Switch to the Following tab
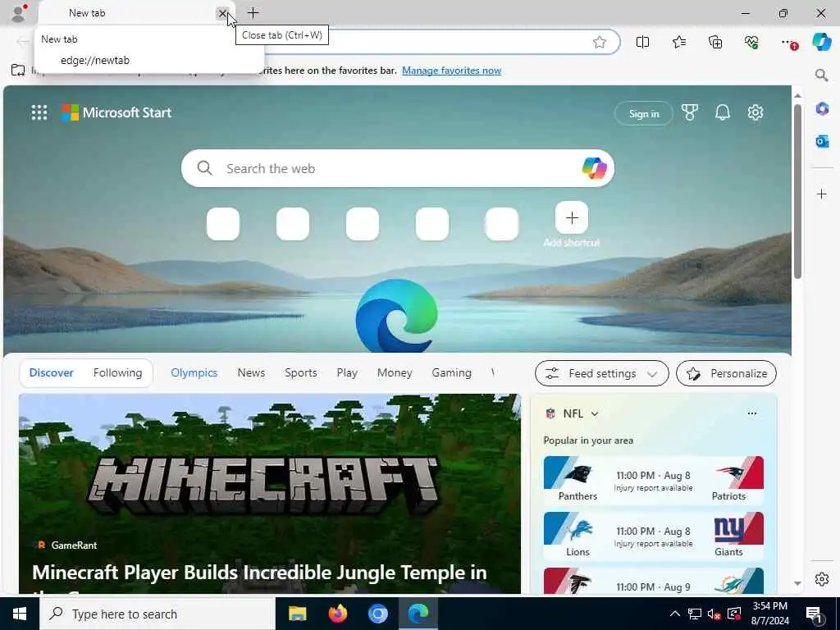840x630 pixels. (x=117, y=373)
